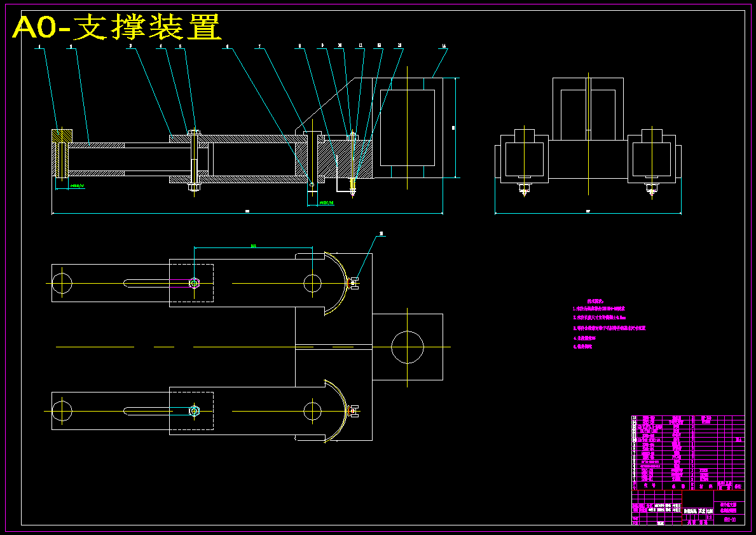Click the drawing number cell in title block corner

click(729, 520)
